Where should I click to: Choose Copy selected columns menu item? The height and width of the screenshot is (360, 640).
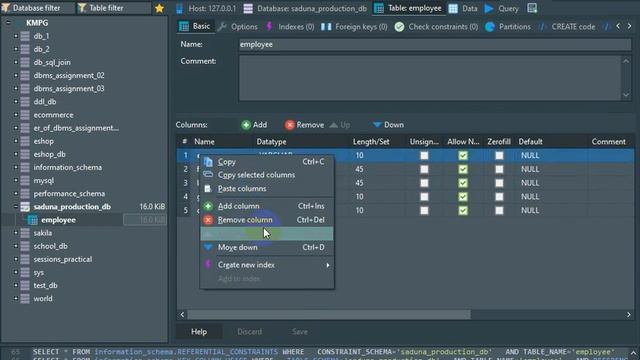point(267,175)
